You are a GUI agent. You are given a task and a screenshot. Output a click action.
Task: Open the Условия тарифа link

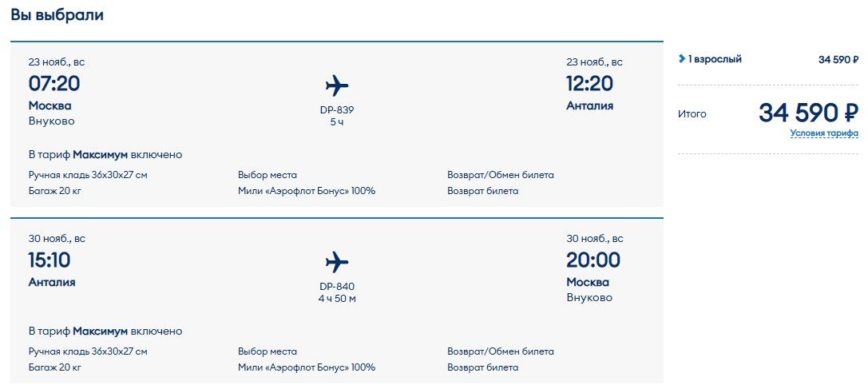tap(824, 133)
